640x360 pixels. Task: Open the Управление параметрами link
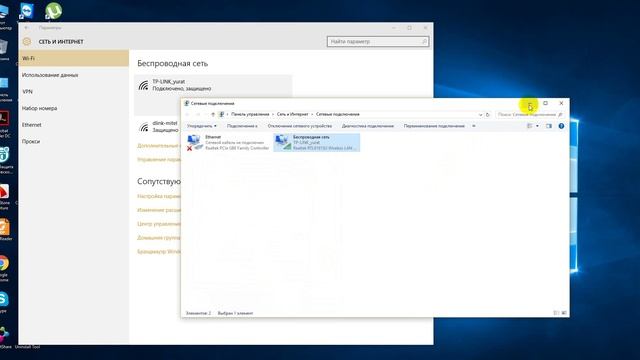(159, 160)
